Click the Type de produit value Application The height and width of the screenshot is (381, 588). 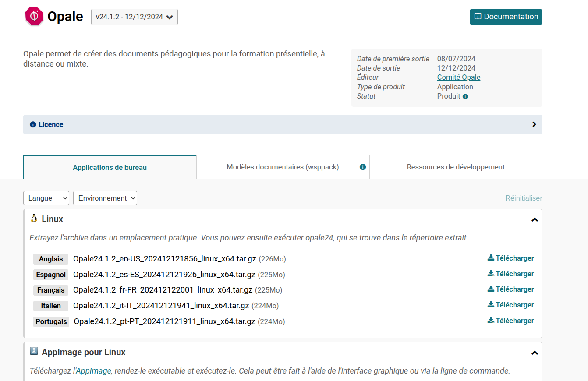455,87
